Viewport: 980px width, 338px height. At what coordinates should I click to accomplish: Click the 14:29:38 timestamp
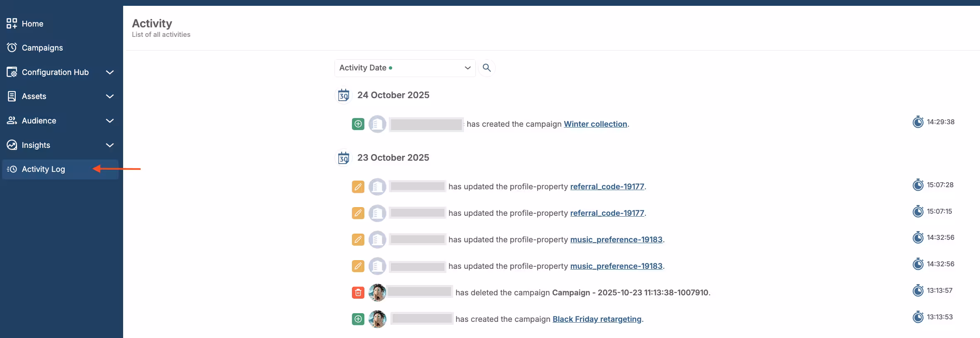pyautogui.click(x=941, y=122)
